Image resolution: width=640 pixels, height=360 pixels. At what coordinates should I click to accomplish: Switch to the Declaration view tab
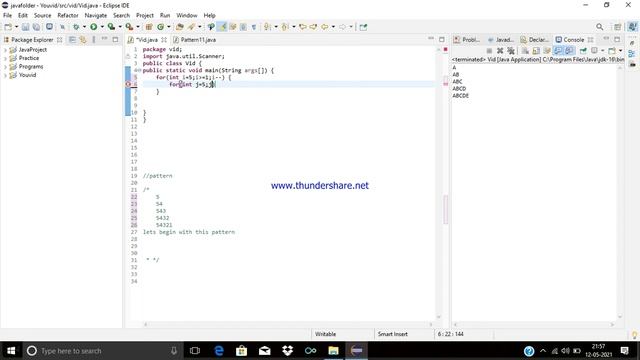[535, 40]
